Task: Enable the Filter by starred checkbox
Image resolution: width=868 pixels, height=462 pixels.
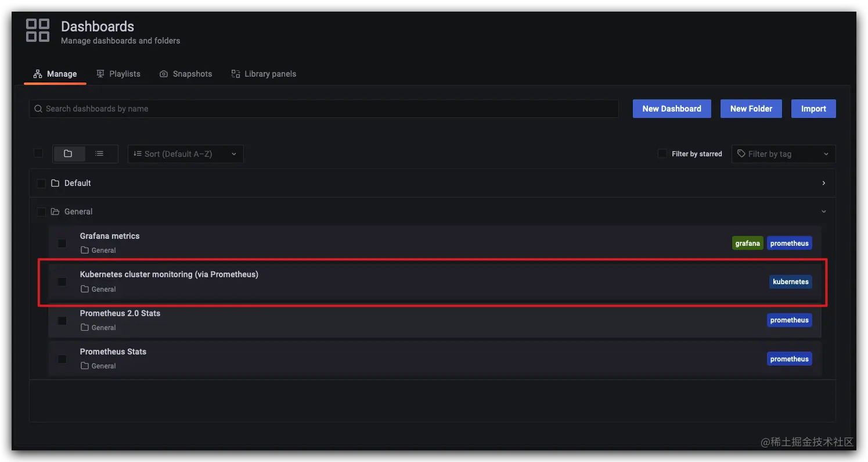Action: 662,153
